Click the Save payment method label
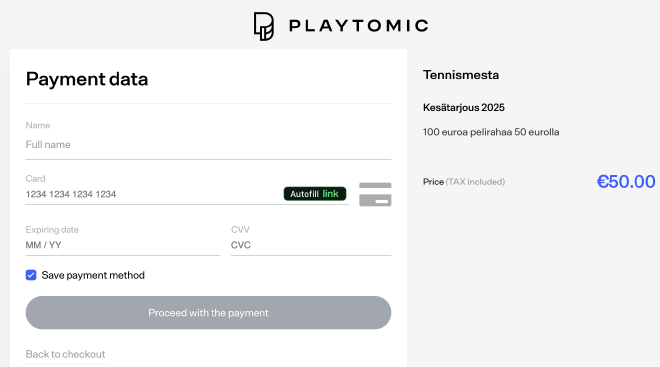Image resolution: width=660 pixels, height=367 pixels. 93,275
